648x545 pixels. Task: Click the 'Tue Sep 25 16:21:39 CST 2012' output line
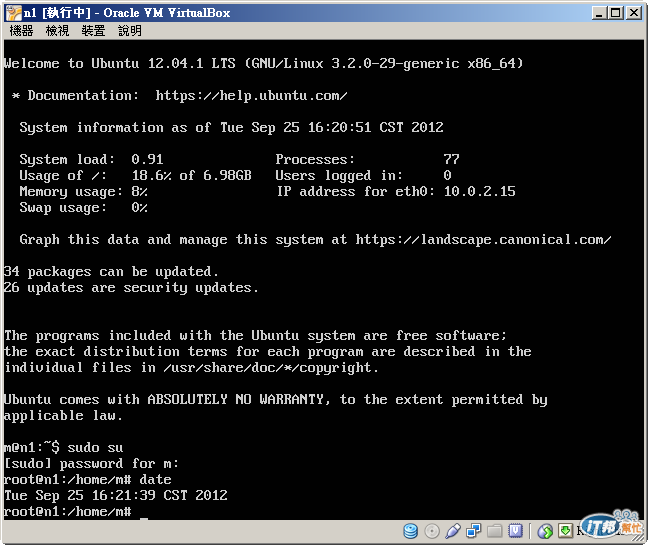point(116,495)
